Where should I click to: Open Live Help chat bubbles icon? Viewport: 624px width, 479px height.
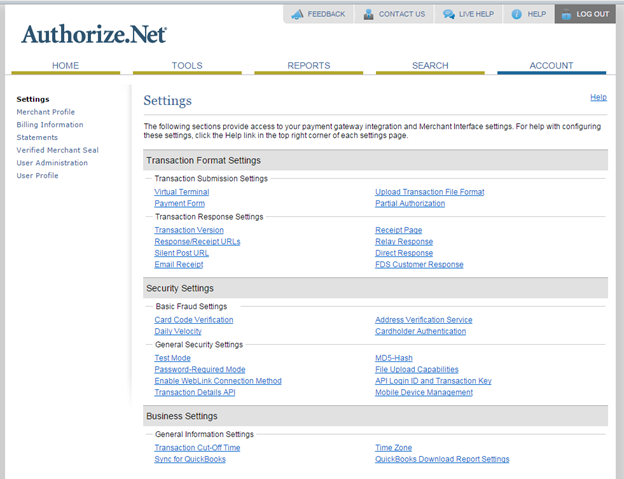(x=448, y=14)
